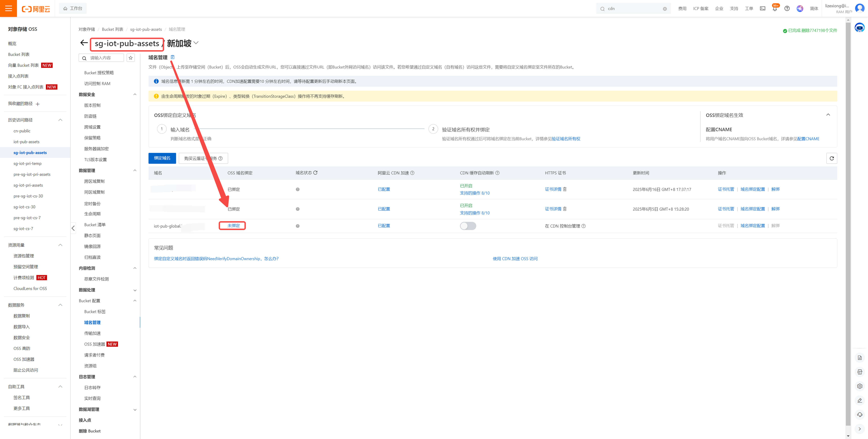Click the help question mark in top bar
Image resolution: width=868 pixels, height=439 pixels.
point(787,9)
